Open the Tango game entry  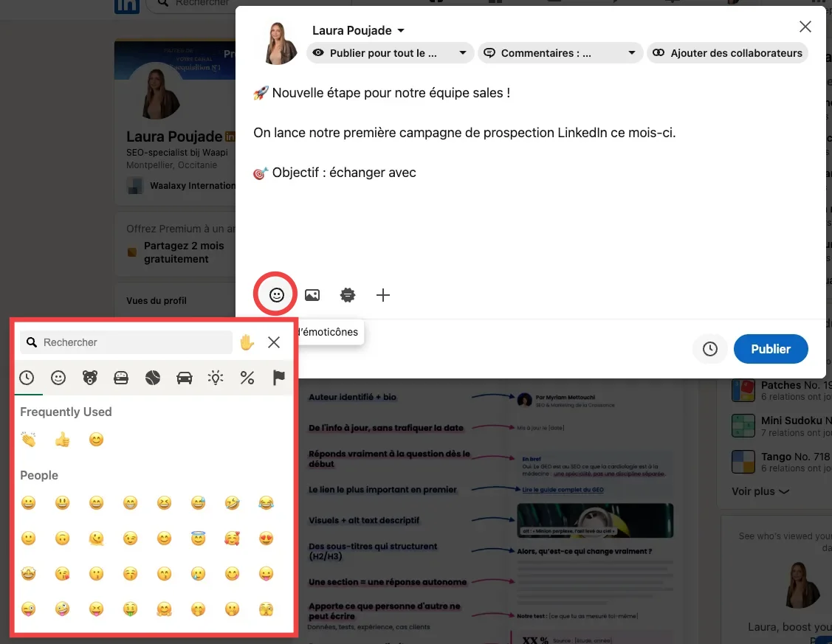click(x=780, y=462)
